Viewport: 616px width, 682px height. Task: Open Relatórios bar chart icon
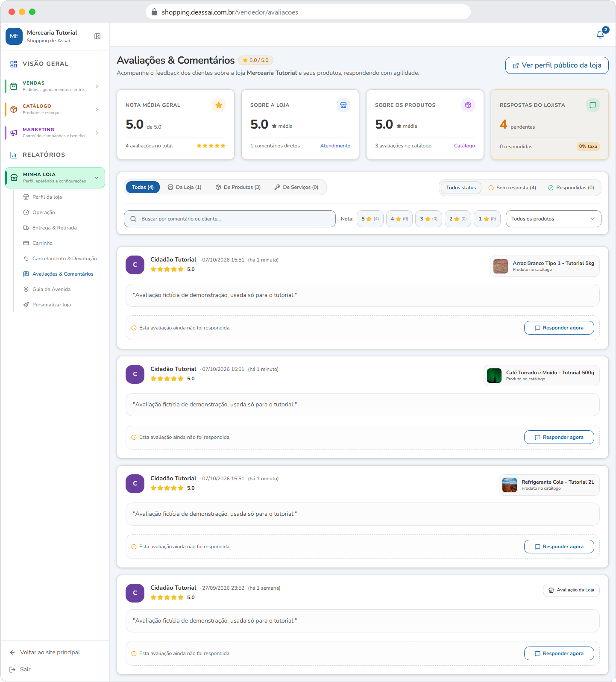pyautogui.click(x=14, y=155)
